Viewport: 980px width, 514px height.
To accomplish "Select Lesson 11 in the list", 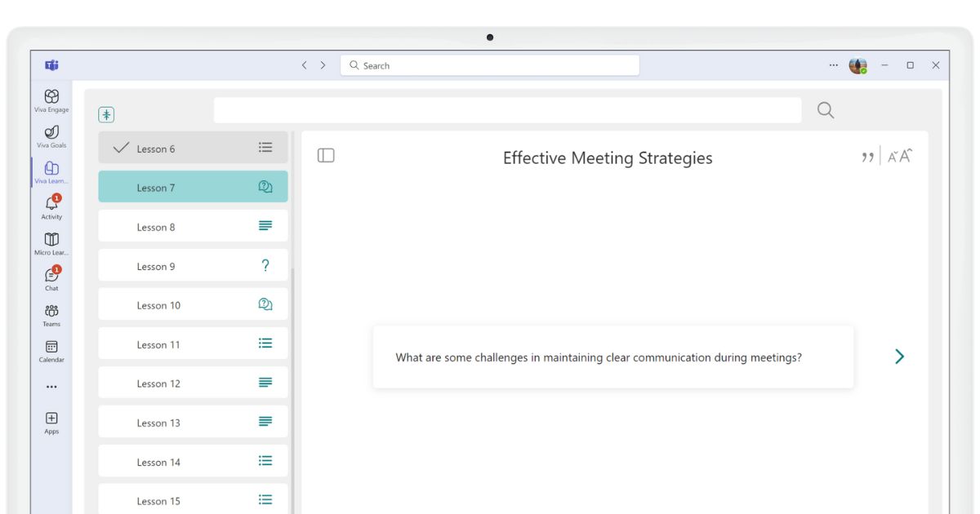I will 193,344.
